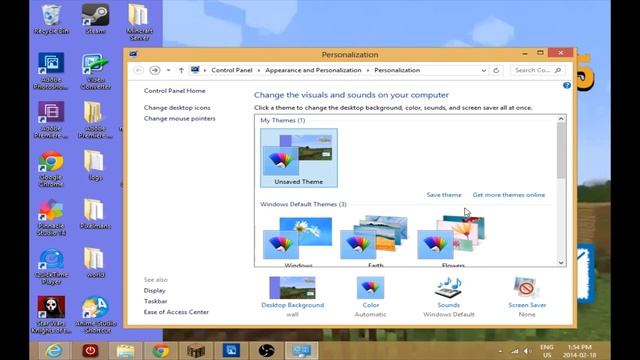Click Change desktop icons link
Screen dimensions: 640x360
coord(177,107)
